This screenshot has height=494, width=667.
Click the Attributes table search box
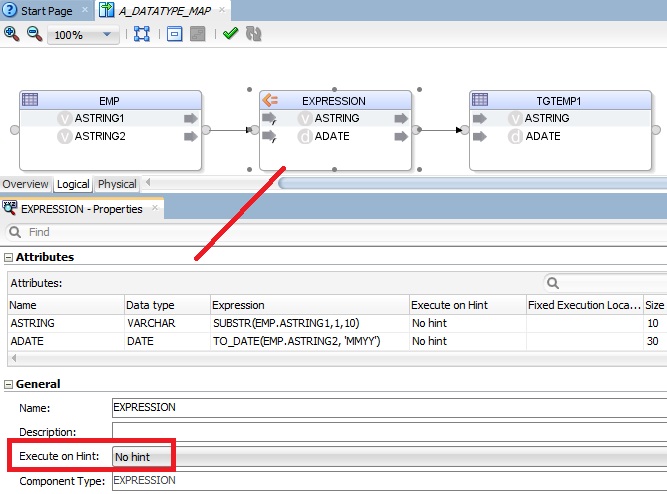[x=605, y=283]
